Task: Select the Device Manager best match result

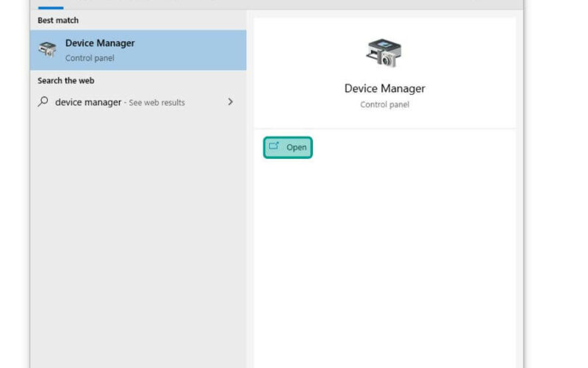Action: 138,50
